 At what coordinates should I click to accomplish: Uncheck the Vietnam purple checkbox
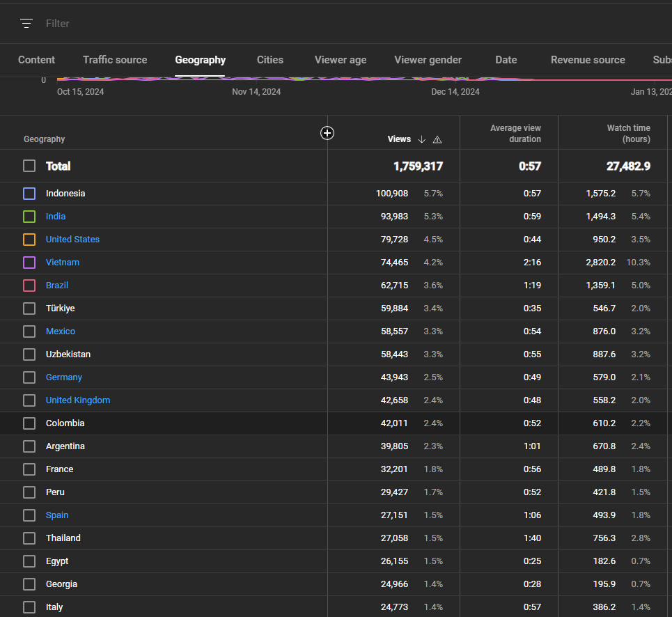pyautogui.click(x=29, y=263)
